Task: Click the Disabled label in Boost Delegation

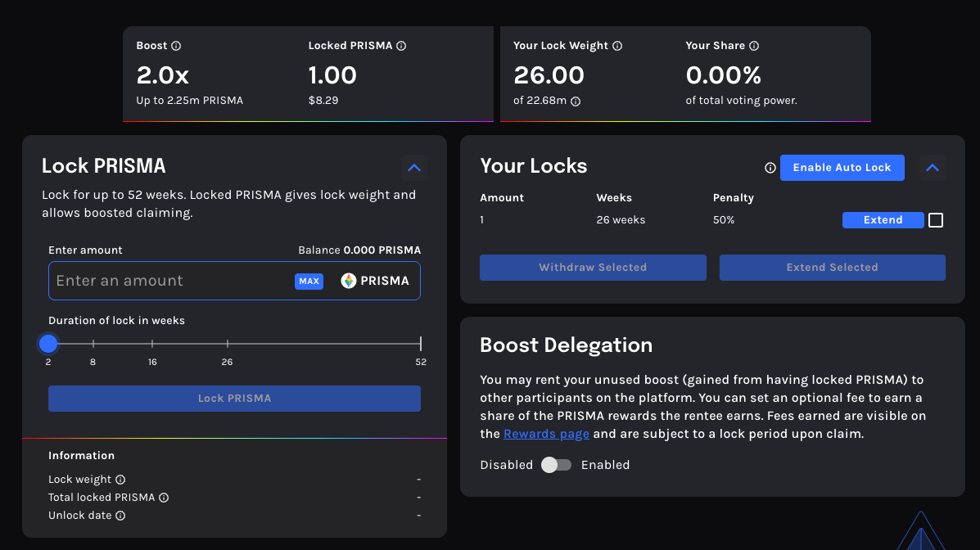Action: tap(506, 465)
